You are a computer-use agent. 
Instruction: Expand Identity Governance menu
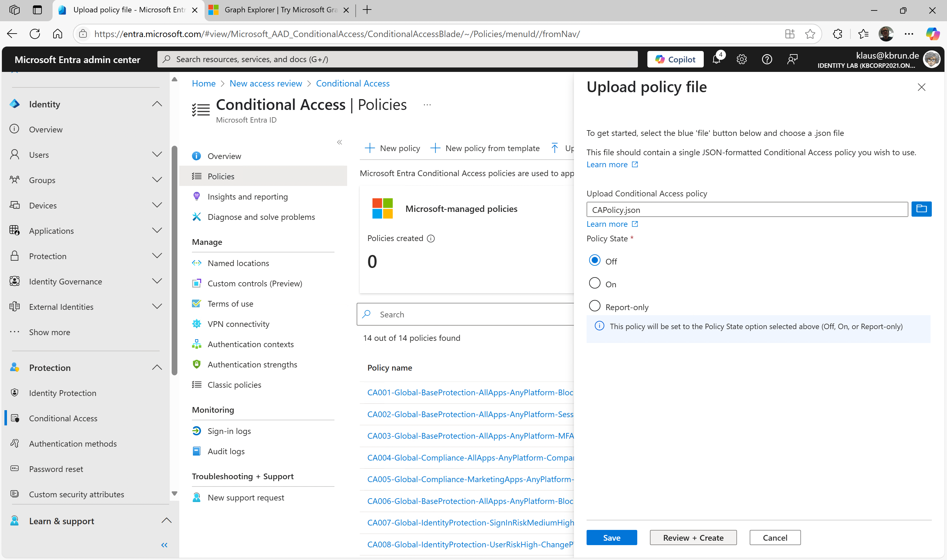click(157, 281)
